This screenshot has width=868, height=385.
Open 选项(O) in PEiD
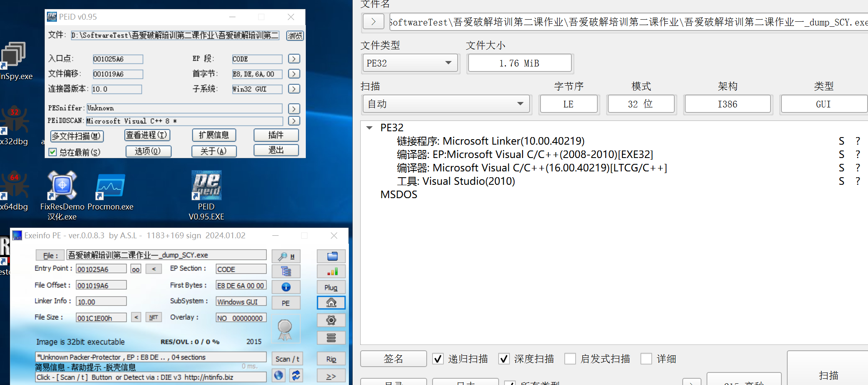149,151
